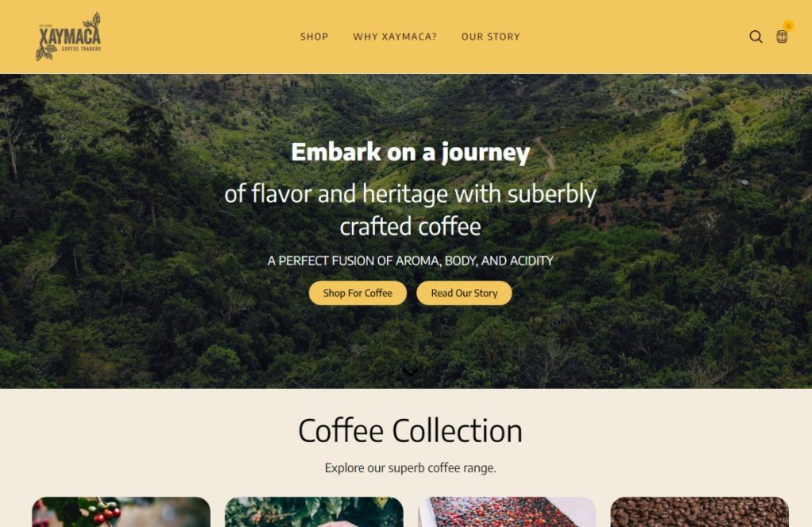Click the down chevron below the hero

coord(410,372)
